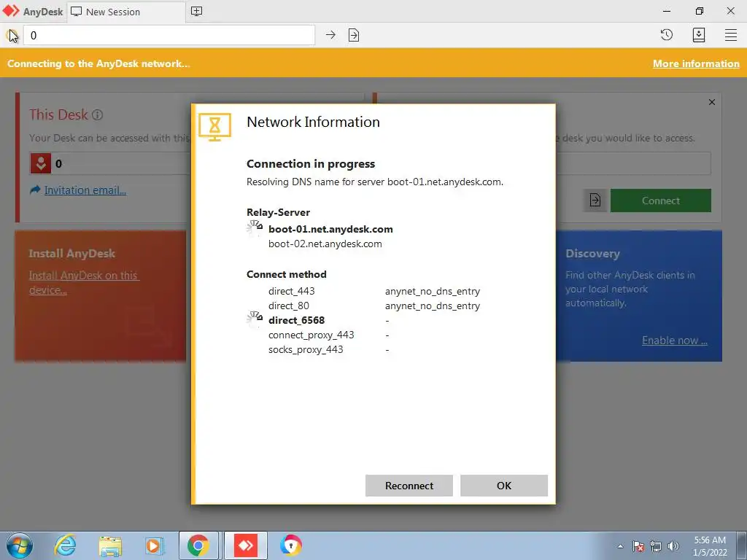747x560 pixels.
Task: Click the Reconnect button
Action: point(409,485)
